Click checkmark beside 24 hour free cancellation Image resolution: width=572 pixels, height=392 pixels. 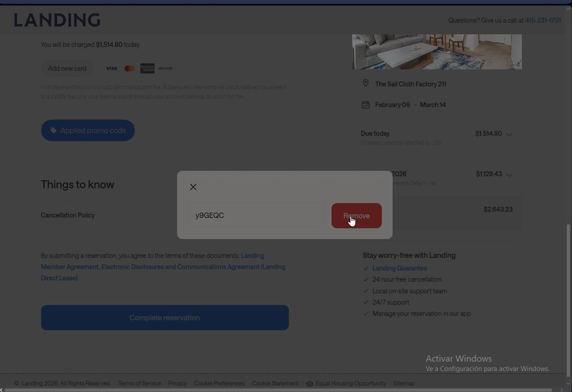coord(366,280)
